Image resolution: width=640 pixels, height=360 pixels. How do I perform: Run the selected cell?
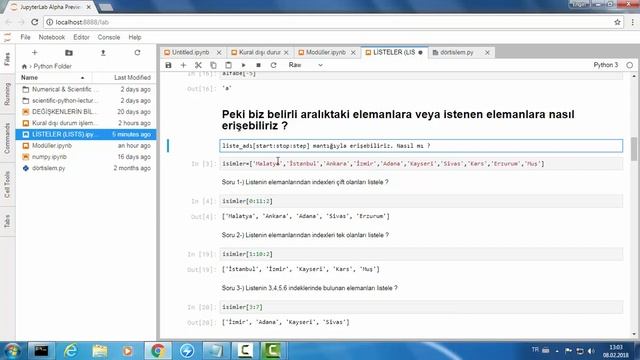243,65
